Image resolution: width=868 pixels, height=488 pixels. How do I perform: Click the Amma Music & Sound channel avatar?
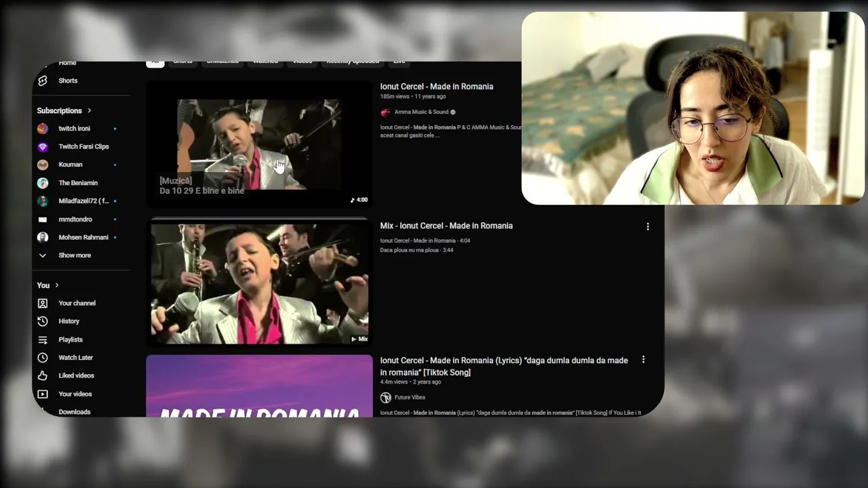pyautogui.click(x=385, y=112)
